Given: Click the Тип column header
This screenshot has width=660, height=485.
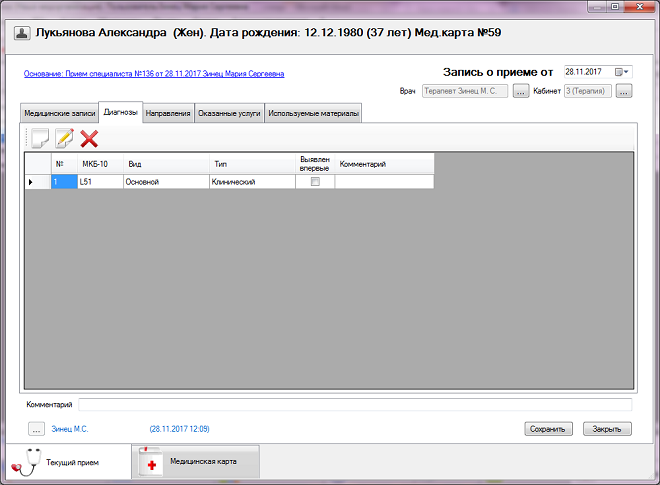Looking at the screenshot, I should (x=252, y=164).
